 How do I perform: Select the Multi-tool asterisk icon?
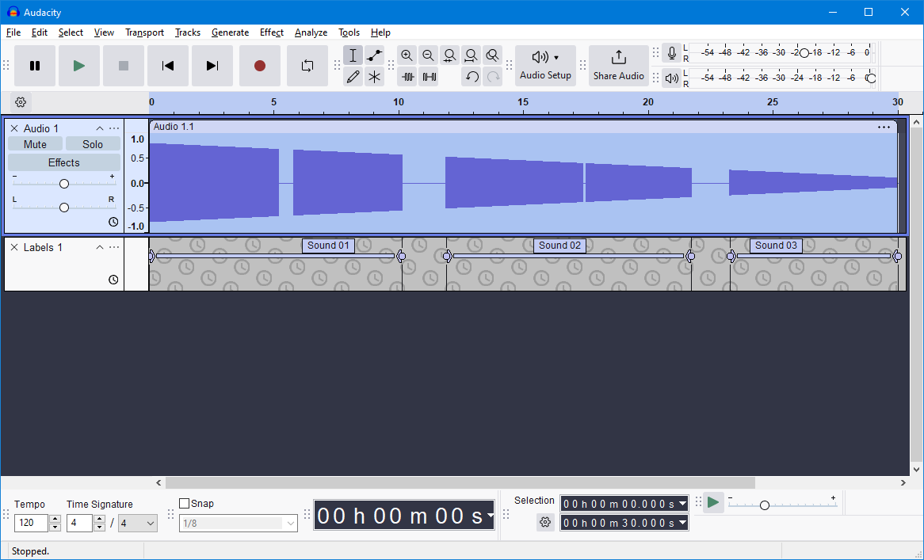click(374, 77)
